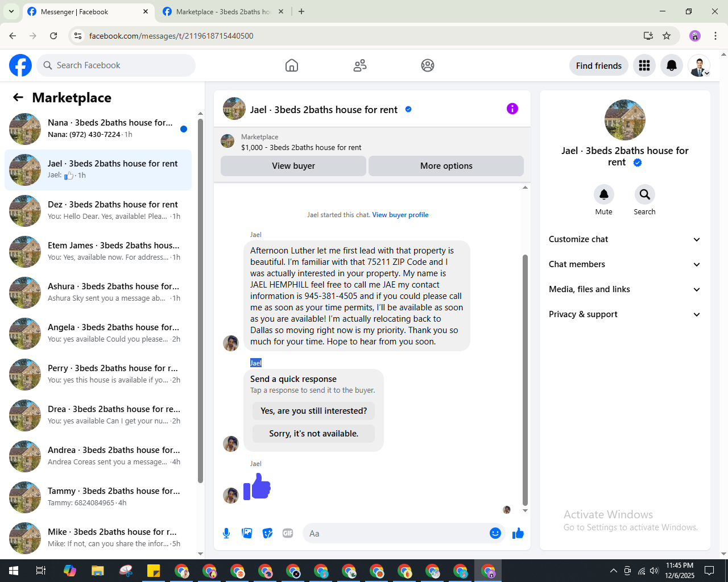The width and height of the screenshot is (728, 582).
Task: Send quick reply 'Sorry, it's not available.'
Action: point(314,434)
